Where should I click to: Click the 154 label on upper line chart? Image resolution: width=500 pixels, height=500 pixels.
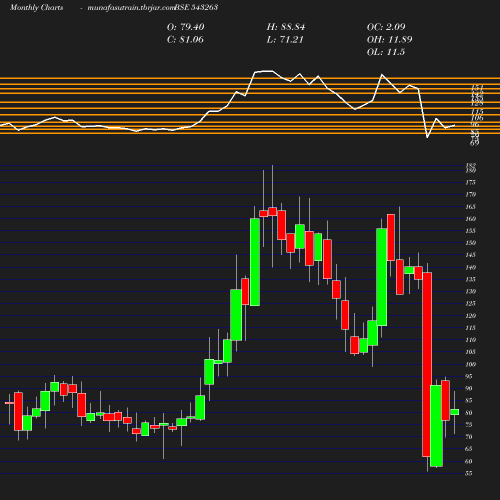[477, 88]
